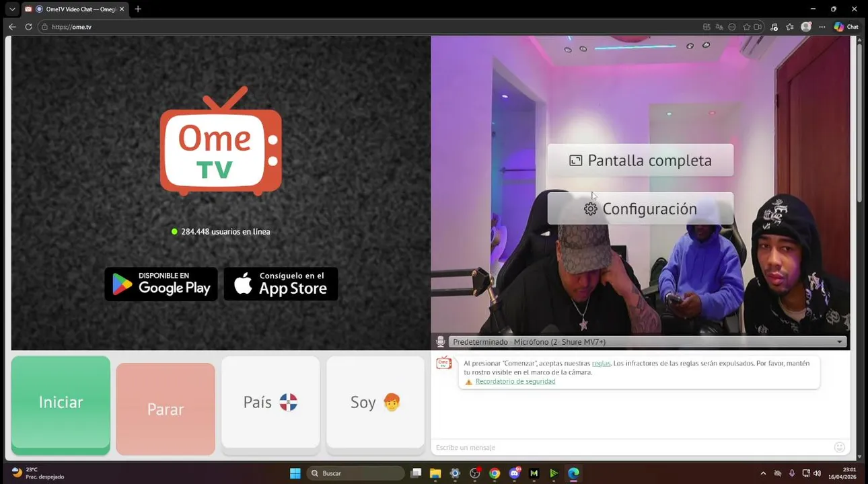
Task: Open the Recordatorio de seguridad link
Action: (x=515, y=381)
